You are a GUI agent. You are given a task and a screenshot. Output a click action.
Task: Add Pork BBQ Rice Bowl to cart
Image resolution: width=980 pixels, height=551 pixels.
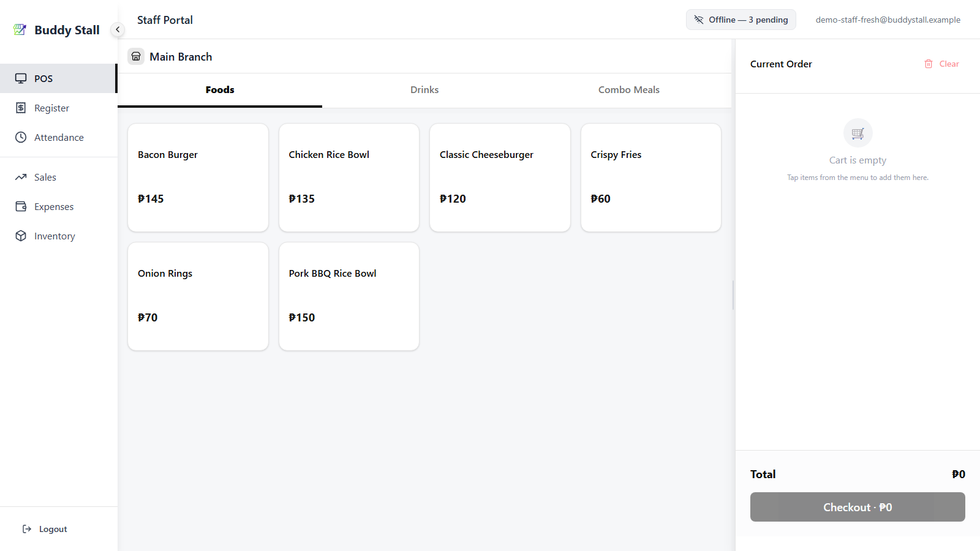(349, 296)
